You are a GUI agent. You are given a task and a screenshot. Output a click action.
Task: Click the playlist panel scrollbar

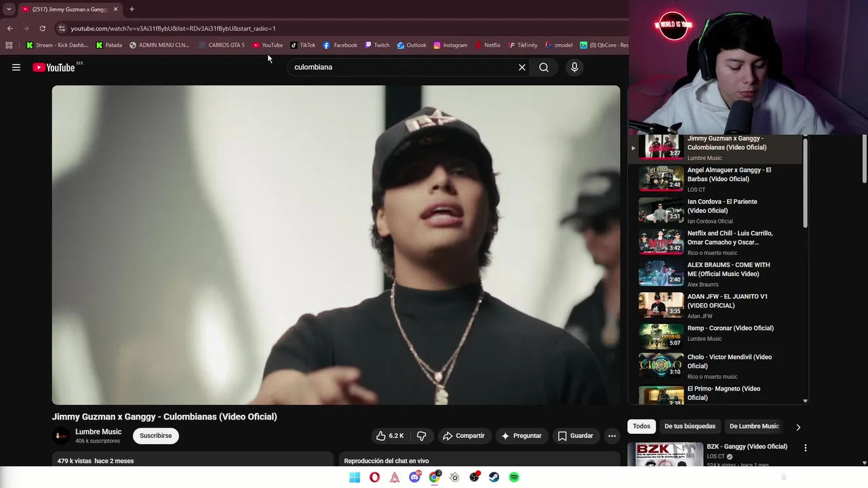[x=805, y=182]
